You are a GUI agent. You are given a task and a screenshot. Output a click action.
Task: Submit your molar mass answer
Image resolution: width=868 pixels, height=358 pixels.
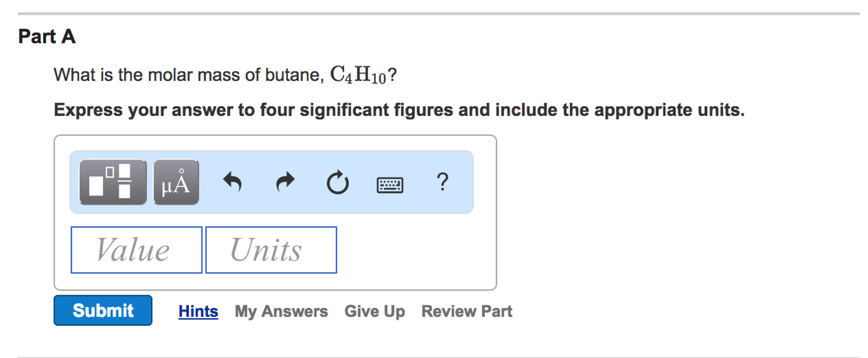pyautogui.click(x=103, y=310)
